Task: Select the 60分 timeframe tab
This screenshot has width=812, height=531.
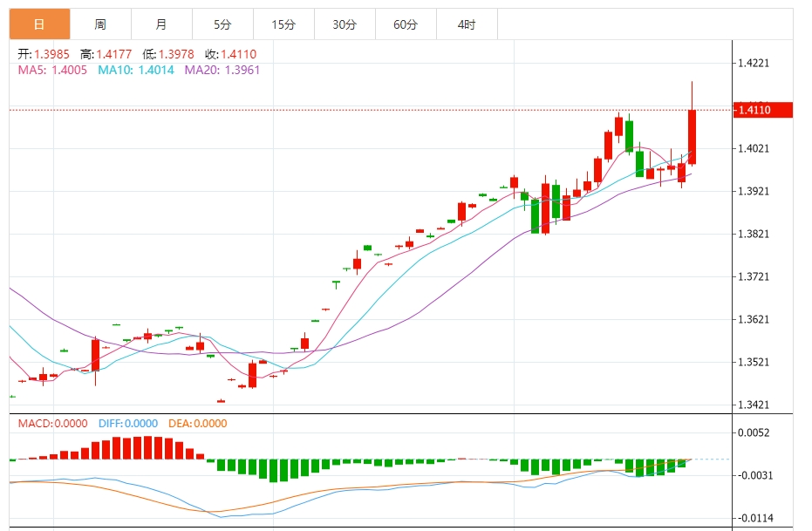Action: pos(406,25)
